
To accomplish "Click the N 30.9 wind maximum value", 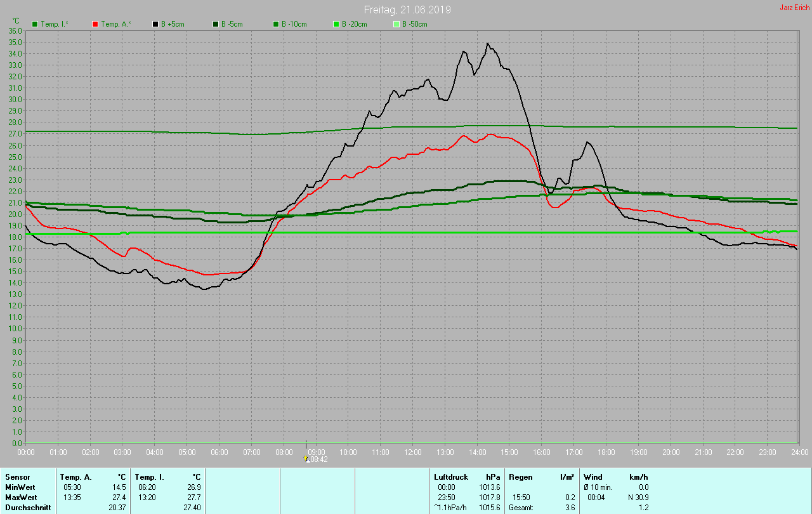I will coord(636,497).
